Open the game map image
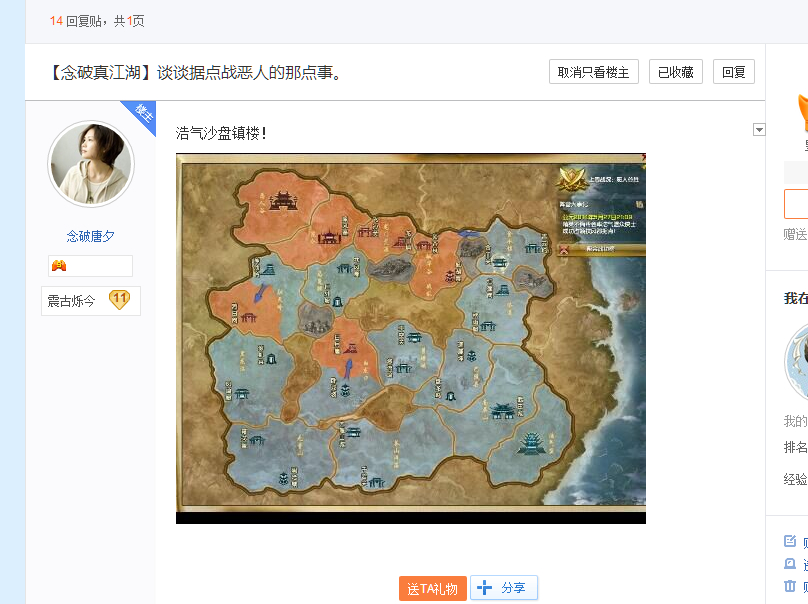 pos(411,338)
